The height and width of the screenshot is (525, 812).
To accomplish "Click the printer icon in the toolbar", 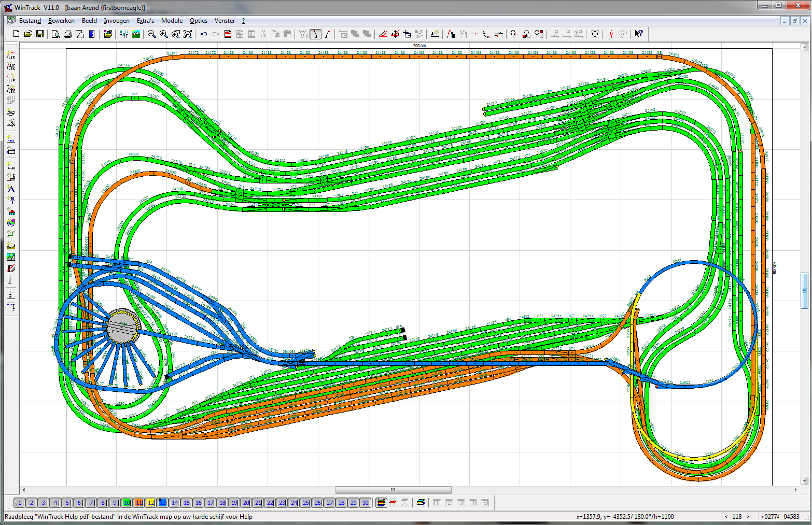I will coord(68,34).
